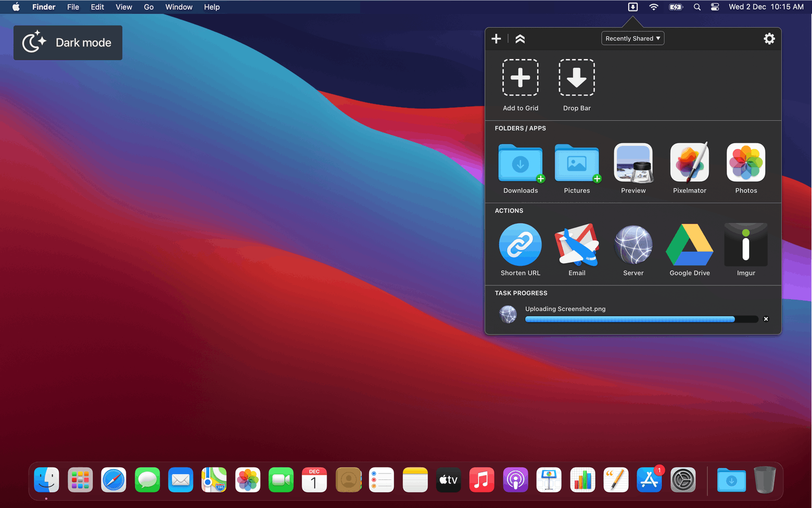The width and height of the screenshot is (812, 508).
Task: Open Dropzone settings gear
Action: pos(769,39)
